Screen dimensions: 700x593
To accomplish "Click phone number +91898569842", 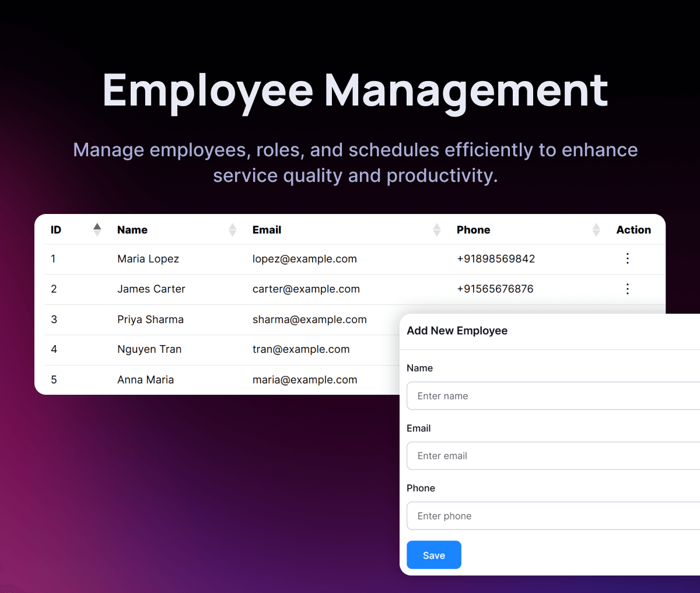I will (496, 259).
